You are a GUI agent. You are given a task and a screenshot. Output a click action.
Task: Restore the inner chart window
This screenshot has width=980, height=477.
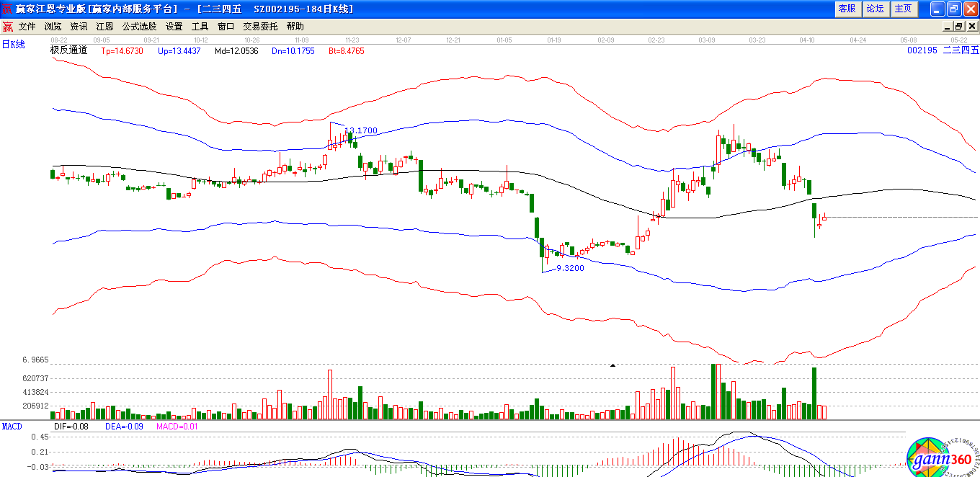click(x=960, y=26)
